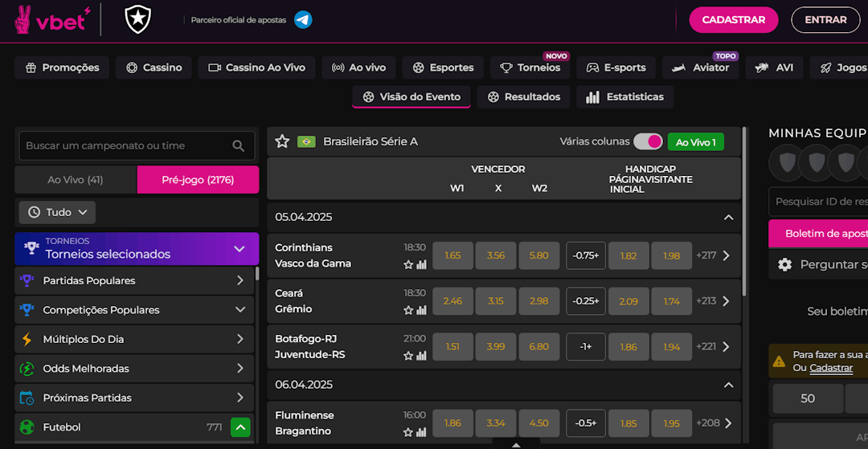Select the Pré-jogo (2176) tab

pos(198,180)
